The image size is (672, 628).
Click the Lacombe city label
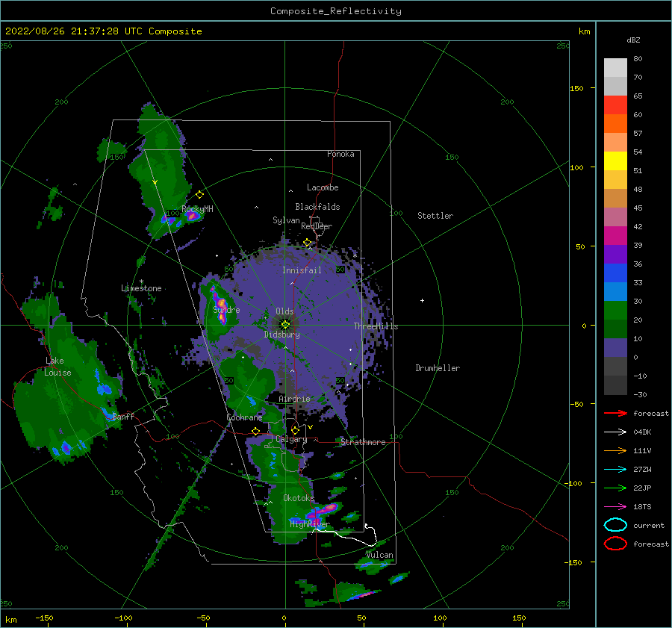tap(323, 187)
